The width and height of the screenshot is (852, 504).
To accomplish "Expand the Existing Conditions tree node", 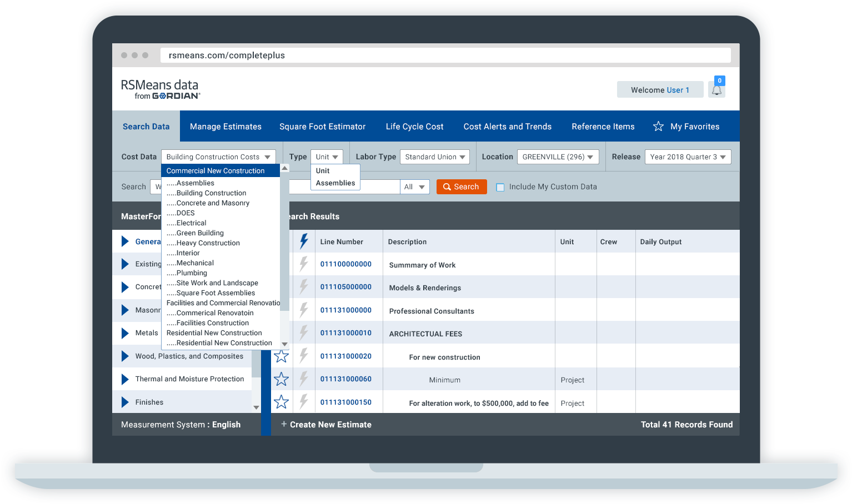I will point(125,264).
